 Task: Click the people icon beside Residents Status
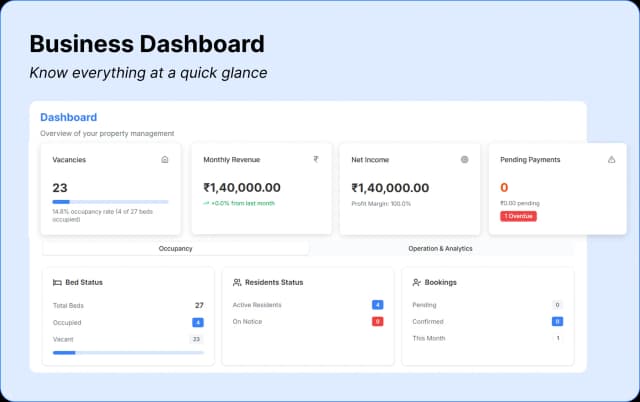(236, 282)
